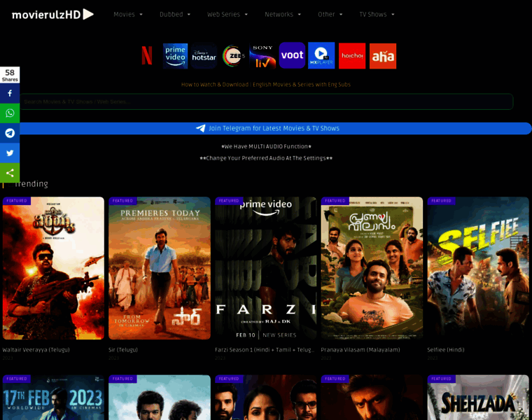Share the page on Twitter
This screenshot has height=420, width=532.
coord(10,153)
